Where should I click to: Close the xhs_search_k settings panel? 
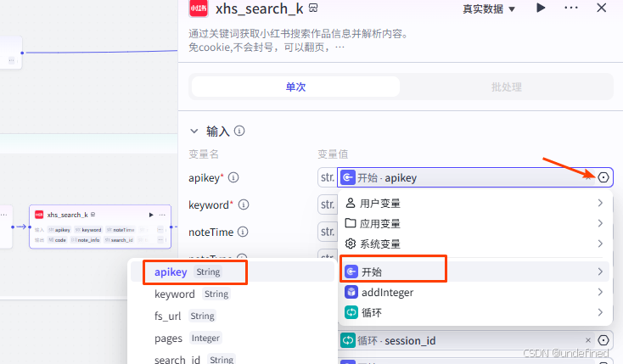pos(601,8)
